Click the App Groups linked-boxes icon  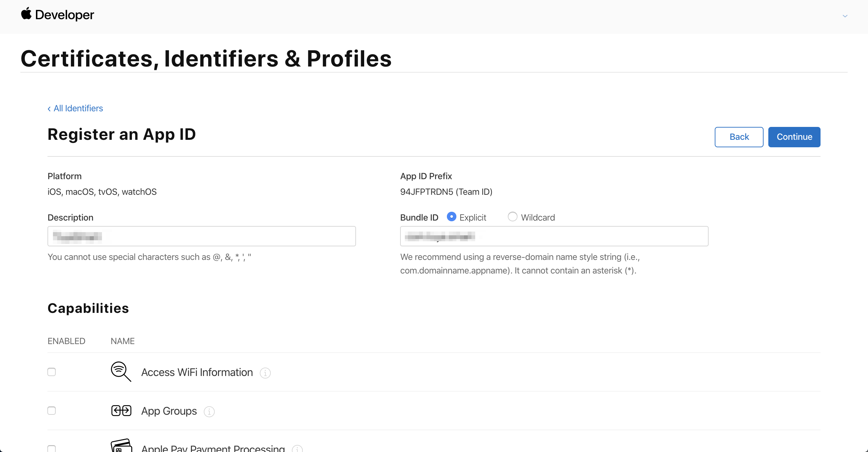(121, 411)
